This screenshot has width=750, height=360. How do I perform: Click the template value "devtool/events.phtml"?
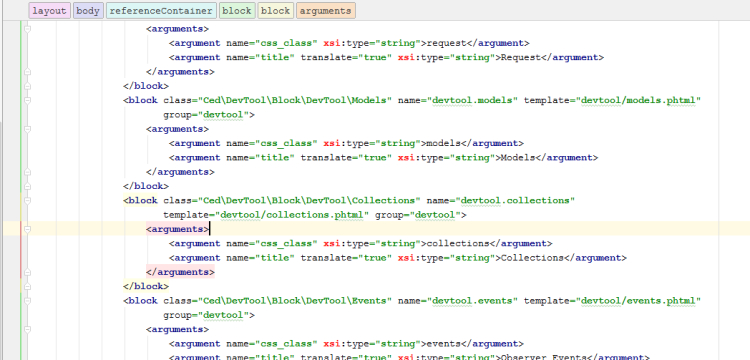pos(639,301)
